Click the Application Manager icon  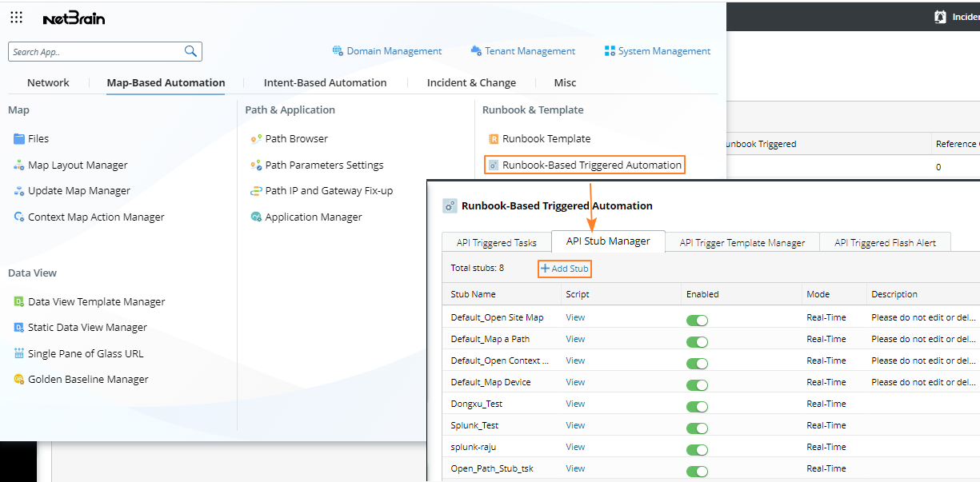[256, 217]
